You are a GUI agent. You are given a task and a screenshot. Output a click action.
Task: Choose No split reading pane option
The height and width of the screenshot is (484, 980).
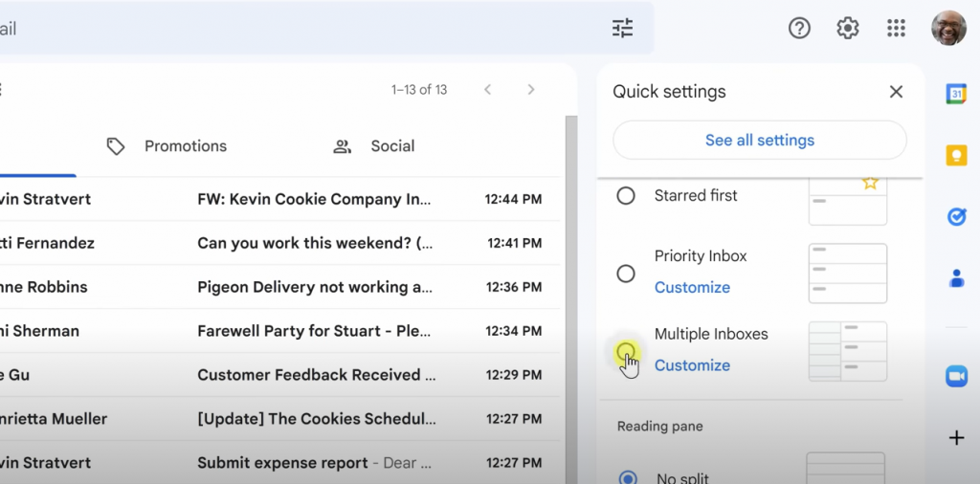coord(628,477)
